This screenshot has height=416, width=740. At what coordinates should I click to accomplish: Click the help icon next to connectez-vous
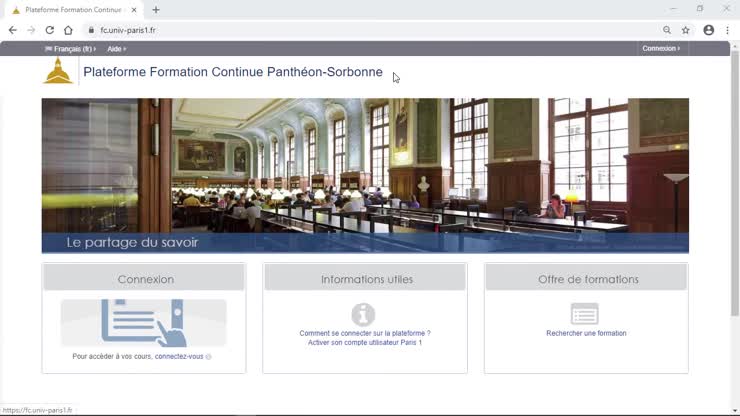209,357
